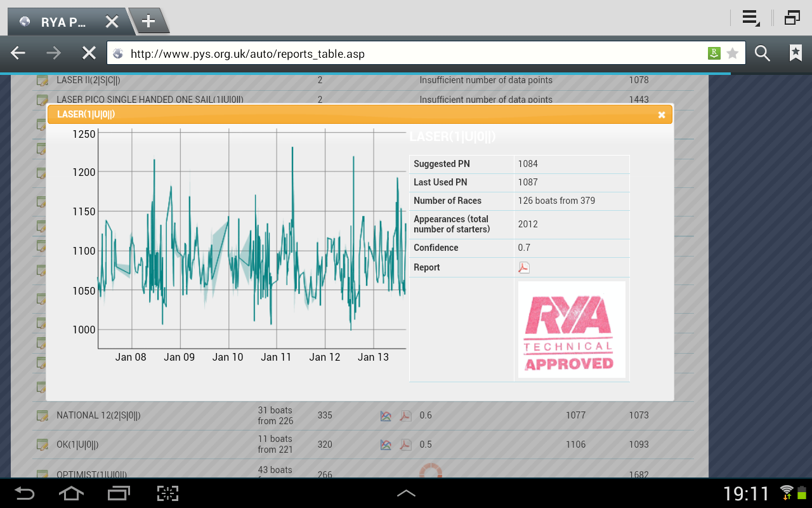
Task: Star this page as a favorite
Action: (x=733, y=53)
